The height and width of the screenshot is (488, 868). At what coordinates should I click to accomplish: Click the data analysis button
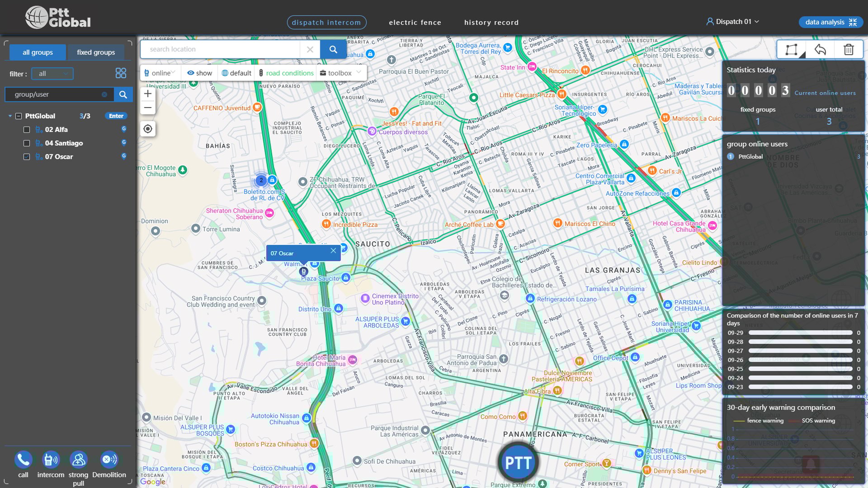[831, 22]
